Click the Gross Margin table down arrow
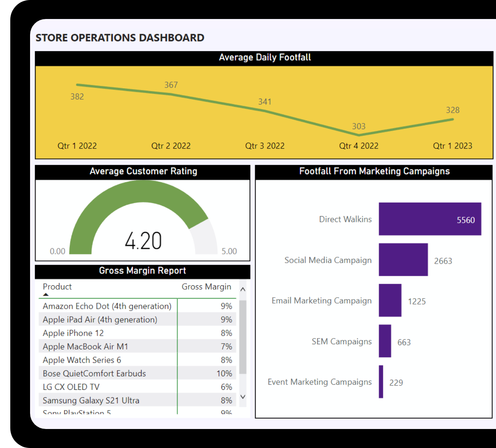 (x=243, y=397)
